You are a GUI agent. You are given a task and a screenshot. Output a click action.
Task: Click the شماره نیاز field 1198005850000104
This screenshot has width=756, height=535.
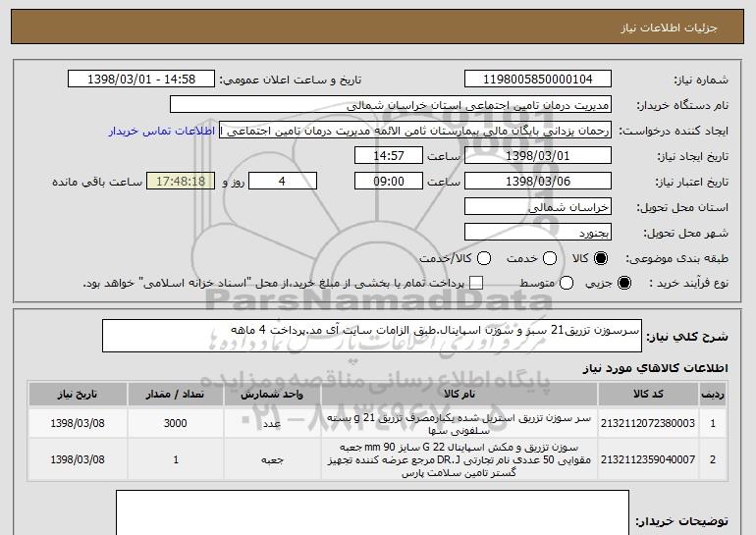[538, 80]
